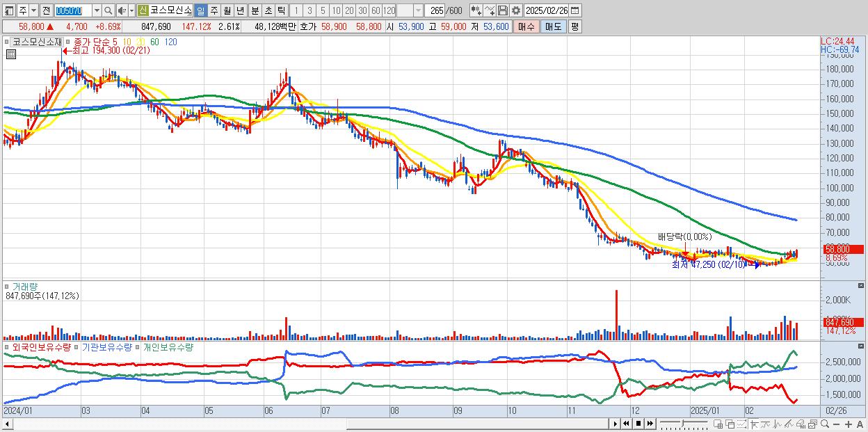Click the save chart floppy disk icon

coord(503,10)
